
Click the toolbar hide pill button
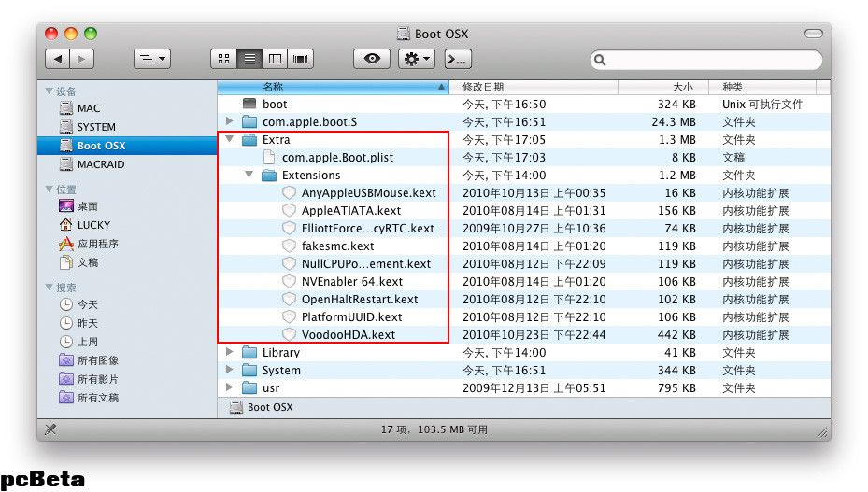pyautogui.click(x=813, y=34)
